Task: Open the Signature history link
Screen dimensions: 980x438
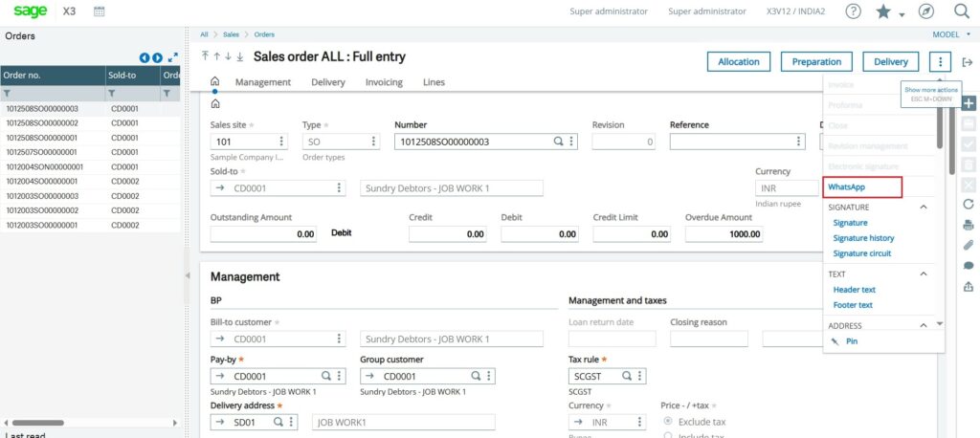Action: coord(863,238)
